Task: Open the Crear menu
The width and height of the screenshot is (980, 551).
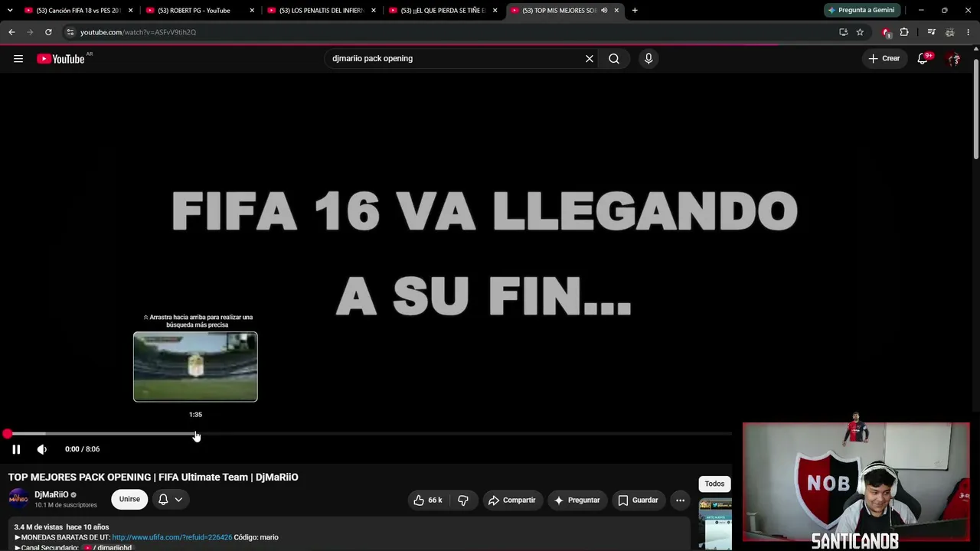Action: [884, 59]
